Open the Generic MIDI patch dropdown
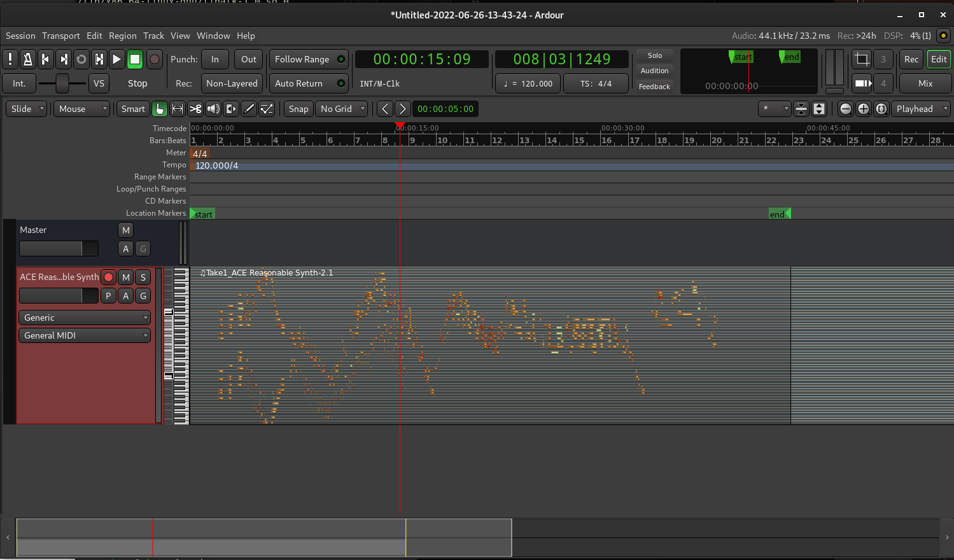Screen dimensions: 954x560 coord(84,318)
